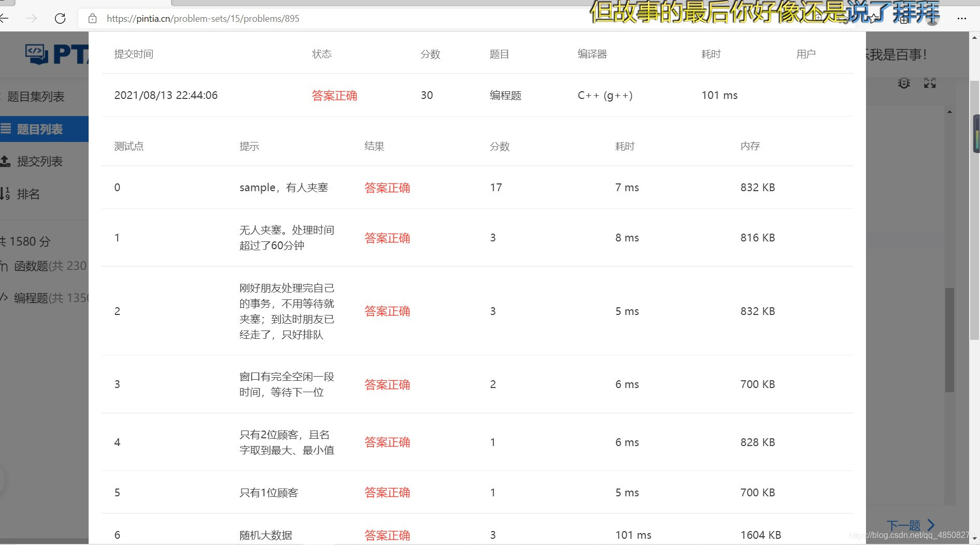This screenshot has width=980, height=545.
Task: Reload the page with the refresh icon
Action: (60, 19)
